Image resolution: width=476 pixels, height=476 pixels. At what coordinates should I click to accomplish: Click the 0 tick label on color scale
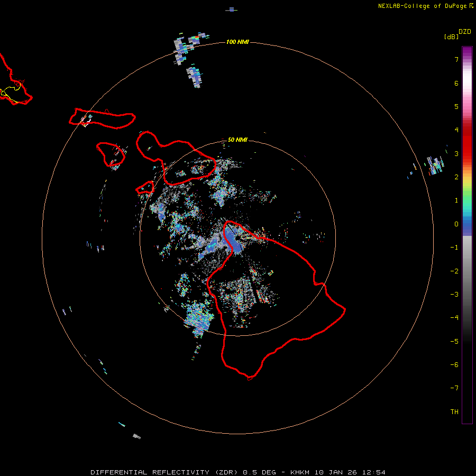coord(456,224)
